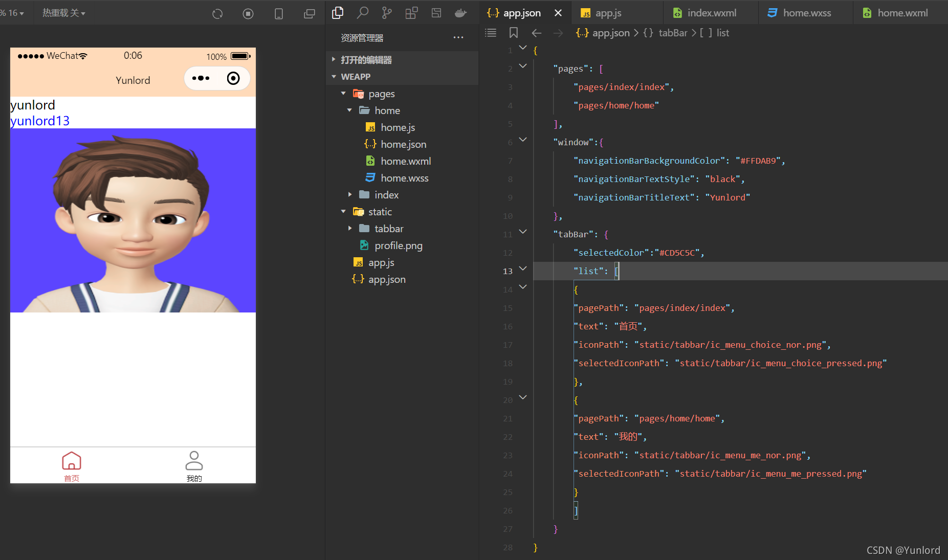Open the 热重载 关 dropdown
The height and width of the screenshot is (560, 948).
[63, 13]
